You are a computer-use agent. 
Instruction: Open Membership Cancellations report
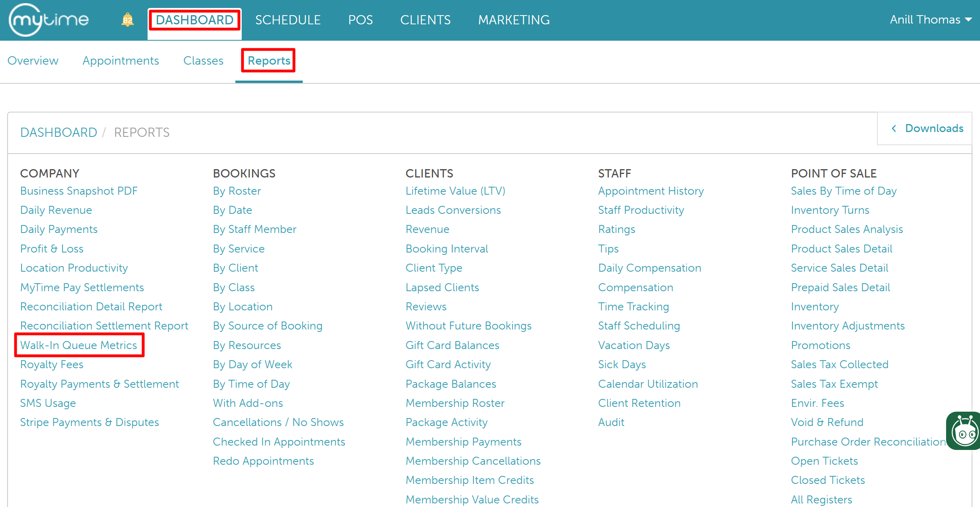(x=473, y=461)
